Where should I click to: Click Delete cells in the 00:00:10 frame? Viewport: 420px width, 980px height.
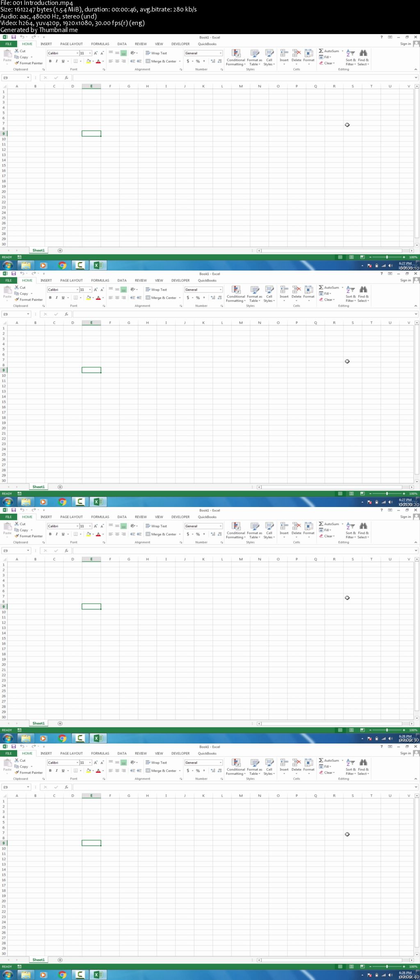click(x=297, y=55)
